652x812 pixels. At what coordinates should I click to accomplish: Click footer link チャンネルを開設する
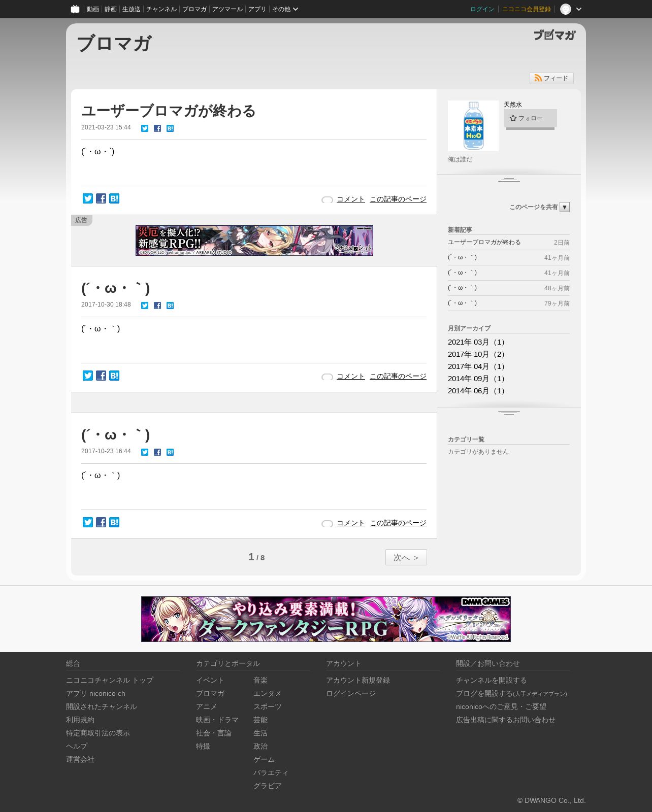(x=492, y=680)
